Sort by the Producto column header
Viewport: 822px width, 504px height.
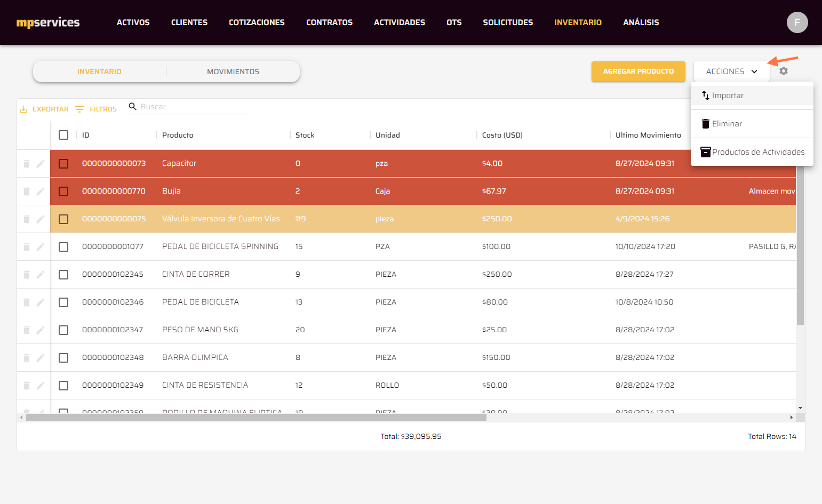[178, 135]
